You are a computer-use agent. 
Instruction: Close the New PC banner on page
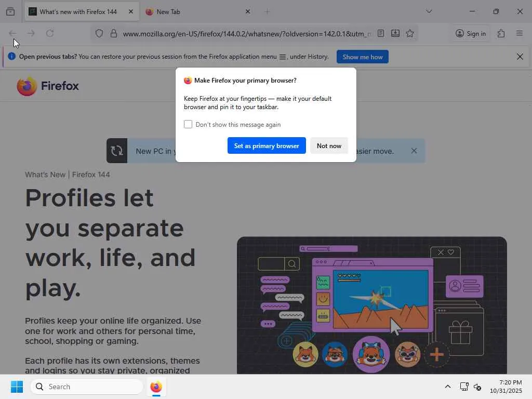(x=414, y=151)
